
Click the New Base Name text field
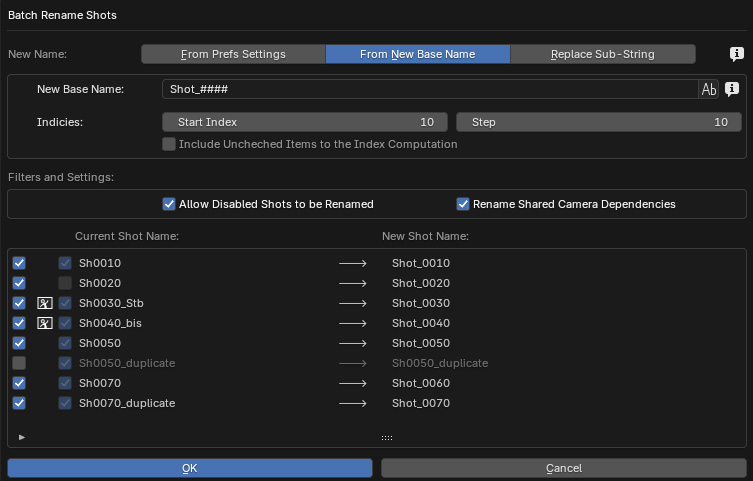430,89
